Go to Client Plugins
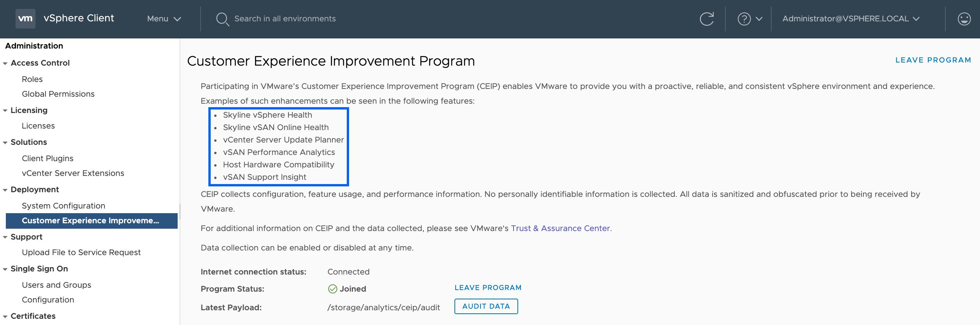980x325 pixels. (47, 158)
